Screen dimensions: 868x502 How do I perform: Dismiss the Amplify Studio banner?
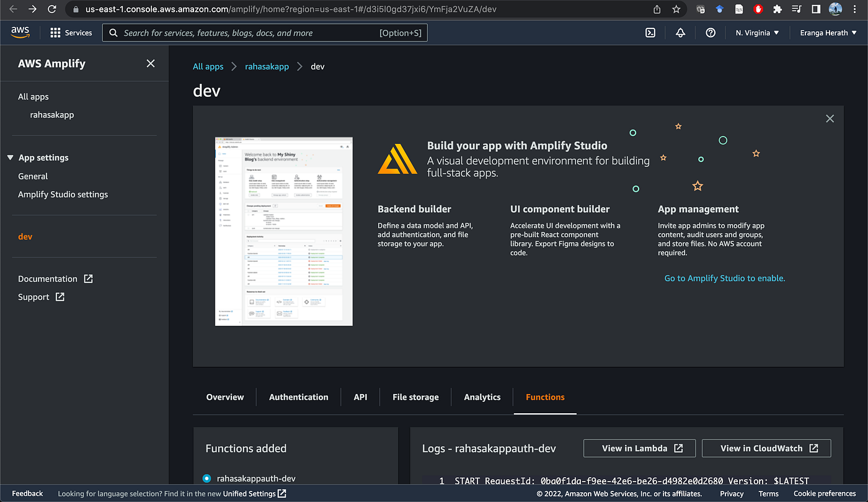tap(830, 119)
